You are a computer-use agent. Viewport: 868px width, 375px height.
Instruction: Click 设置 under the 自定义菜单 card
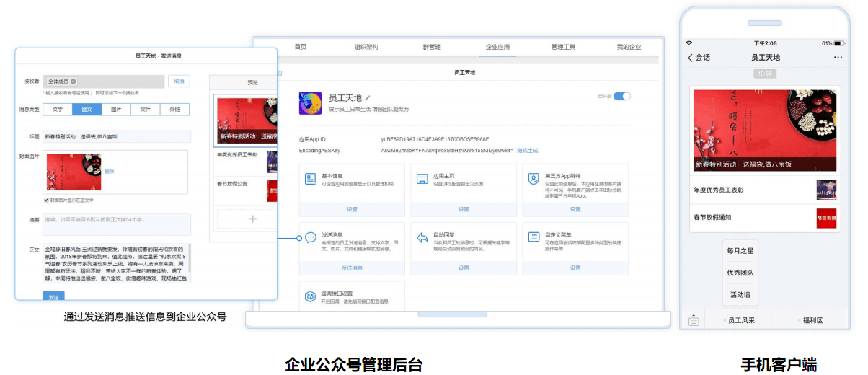(575, 268)
